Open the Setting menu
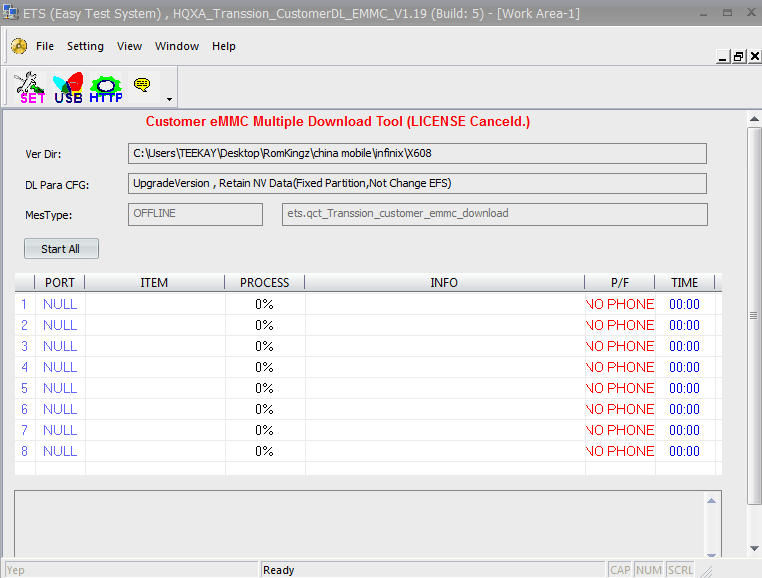Image resolution: width=762 pixels, height=578 pixels. [x=86, y=46]
